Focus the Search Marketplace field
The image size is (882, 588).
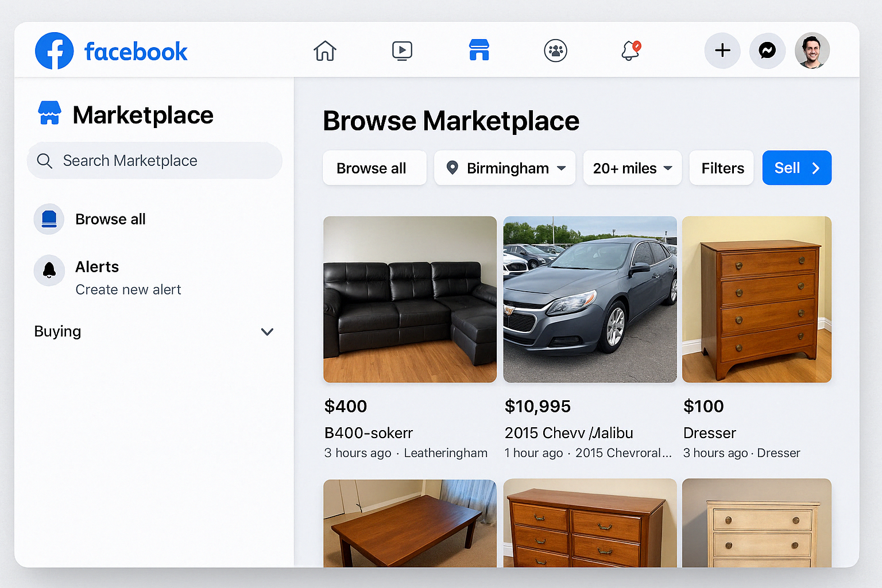coord(155,161)
